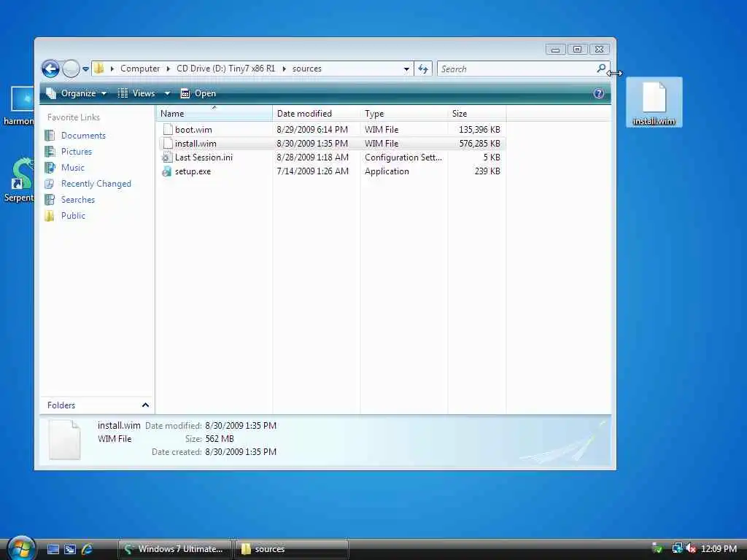
Task: Click the folder icon in address bar
Action: click(x=98, y=69)
